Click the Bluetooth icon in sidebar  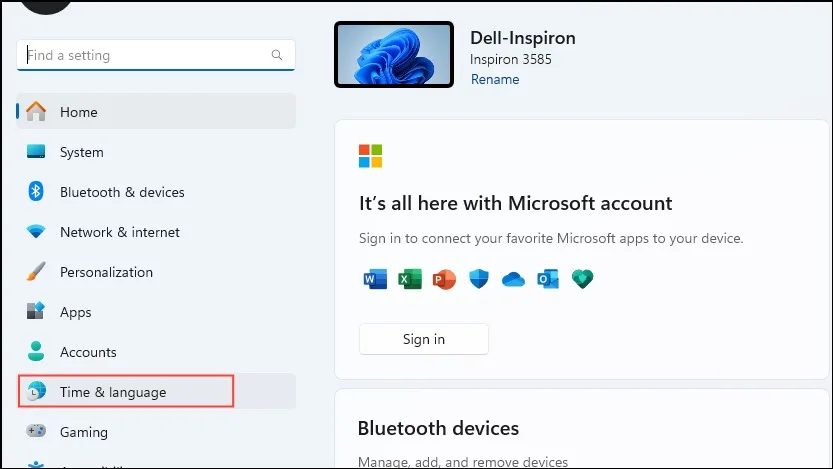(x=36, y=191)
